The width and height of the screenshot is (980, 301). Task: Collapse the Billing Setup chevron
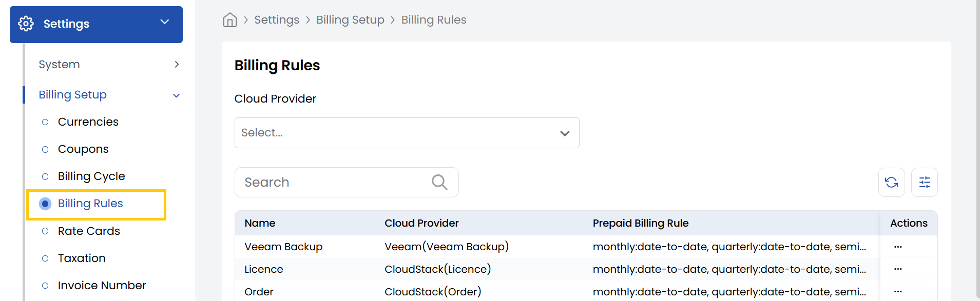point(177,95)
